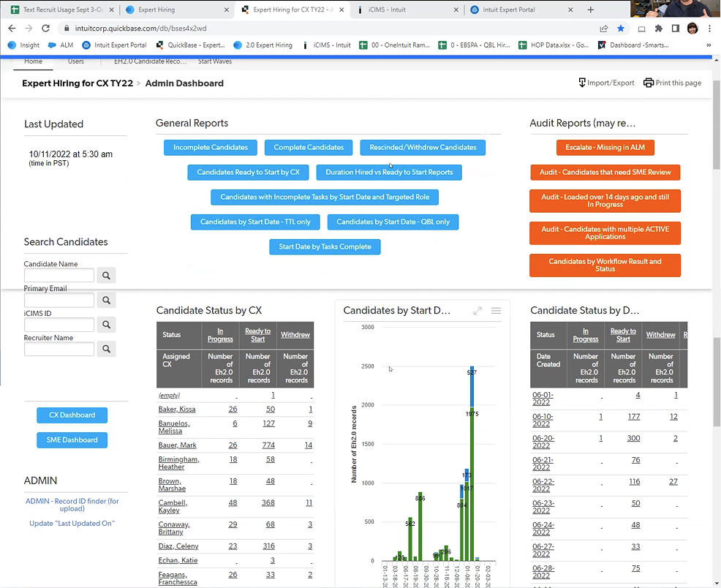Open Complete Candidates report
Image resolution: width=721 pixels, height=588 pixels.
(309, 148)
